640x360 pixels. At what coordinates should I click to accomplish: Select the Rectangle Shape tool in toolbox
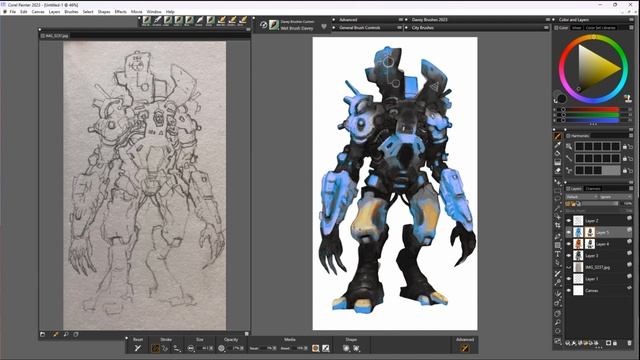[x=558, y=245]
